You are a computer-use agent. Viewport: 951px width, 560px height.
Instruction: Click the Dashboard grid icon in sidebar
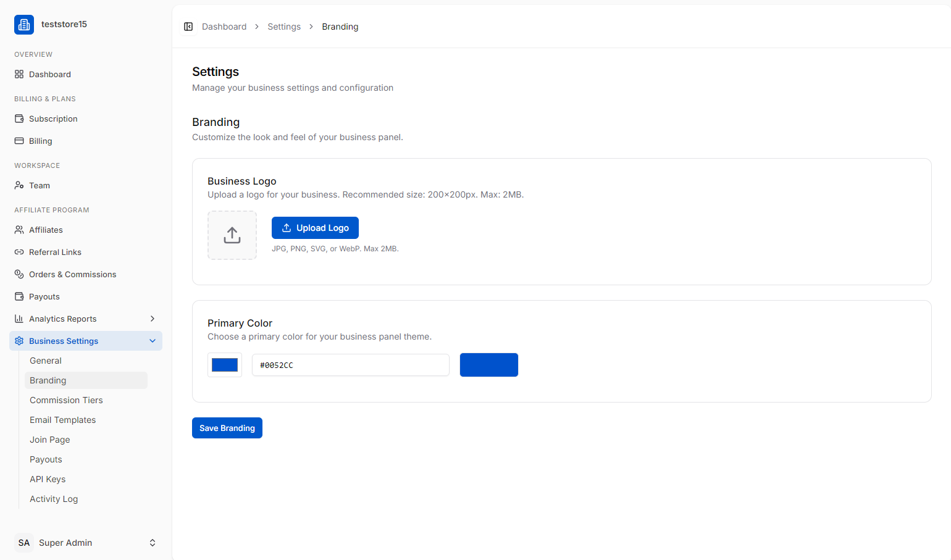(x=19, y=74)
